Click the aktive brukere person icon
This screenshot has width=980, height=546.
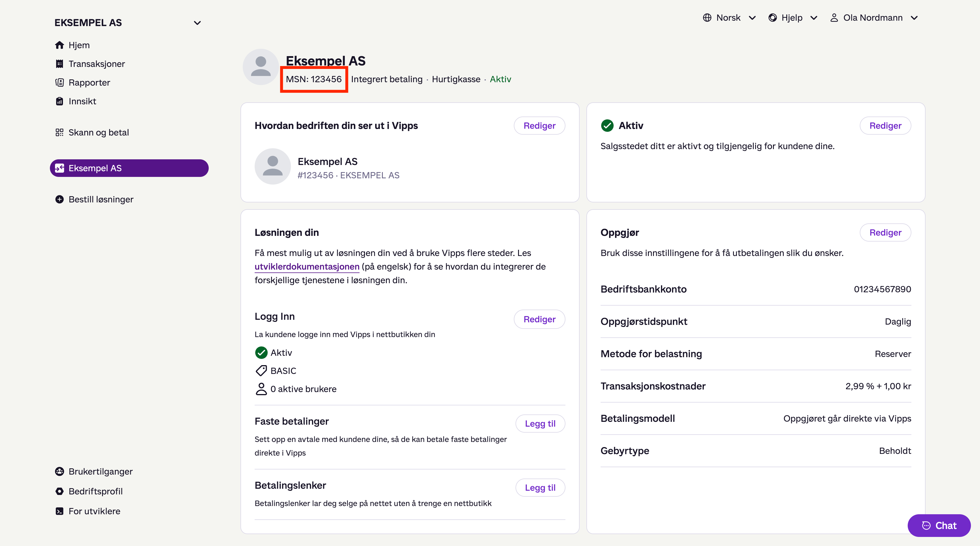pos(261,389)
